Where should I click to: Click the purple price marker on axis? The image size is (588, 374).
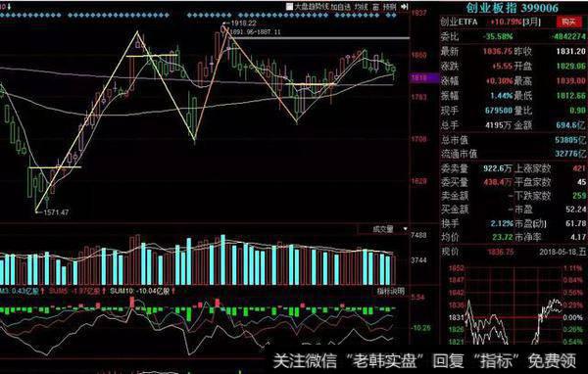pyautogui.click(x=424, y=78)
